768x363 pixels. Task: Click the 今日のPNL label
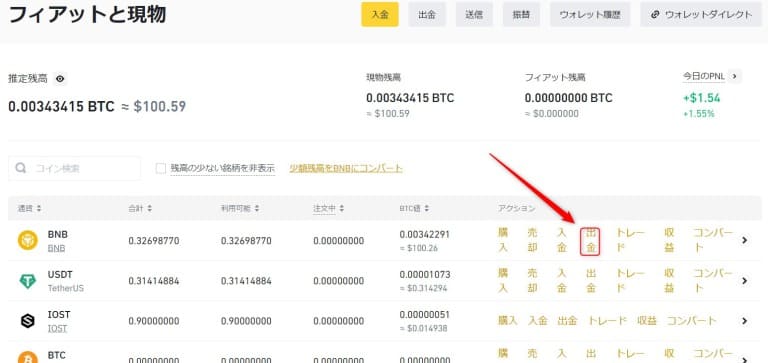704,76
